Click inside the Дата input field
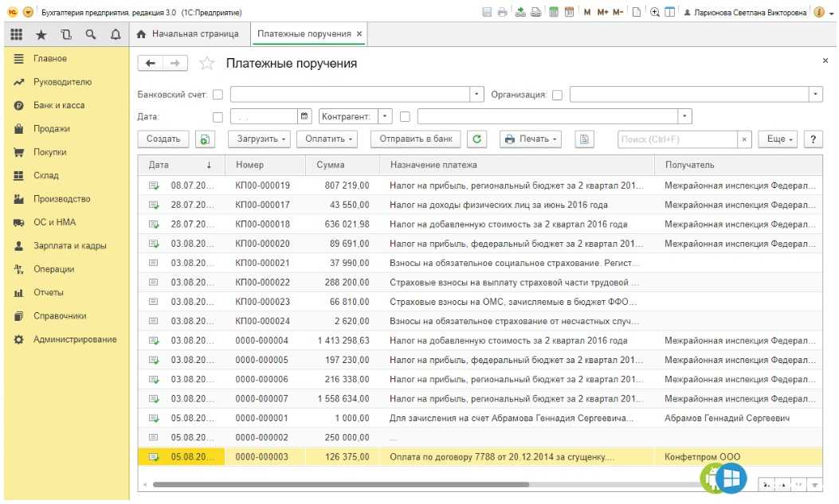 264,116
